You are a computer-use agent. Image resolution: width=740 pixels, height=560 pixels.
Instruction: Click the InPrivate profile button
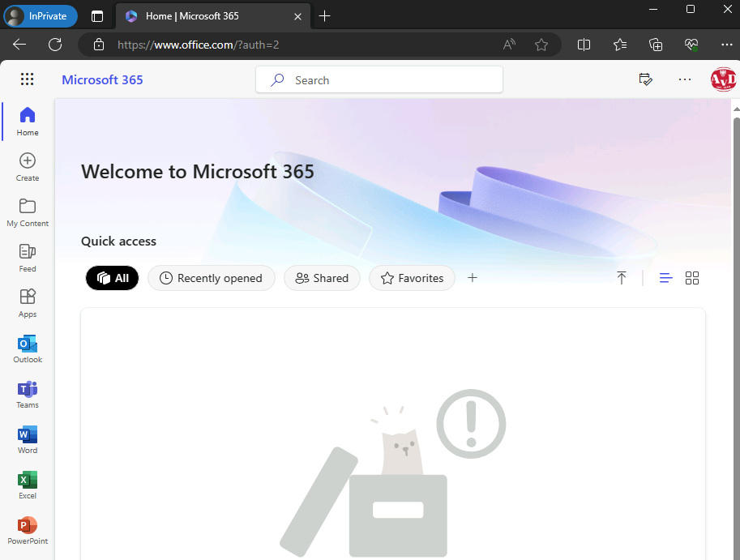41,16
